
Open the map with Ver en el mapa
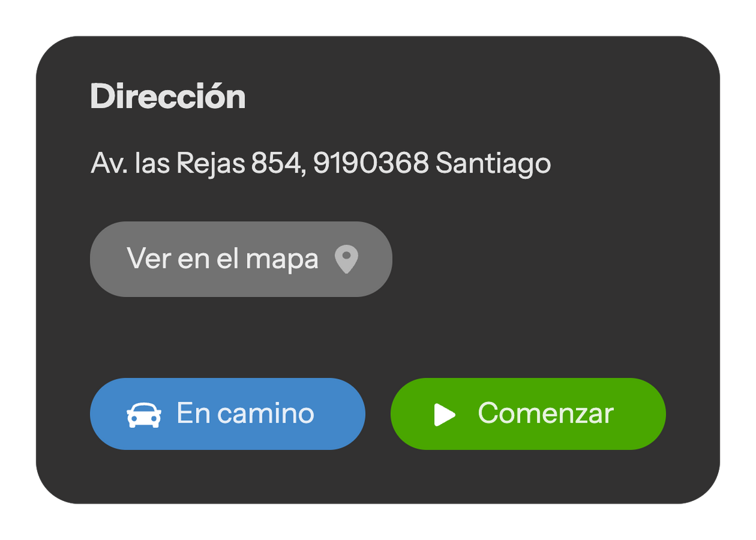(241, 259)
